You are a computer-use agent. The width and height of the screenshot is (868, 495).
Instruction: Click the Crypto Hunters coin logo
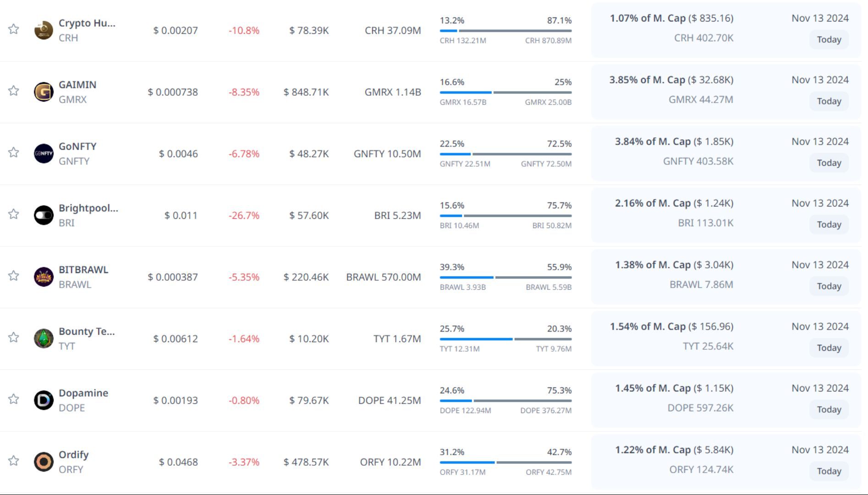pos(44,30)
